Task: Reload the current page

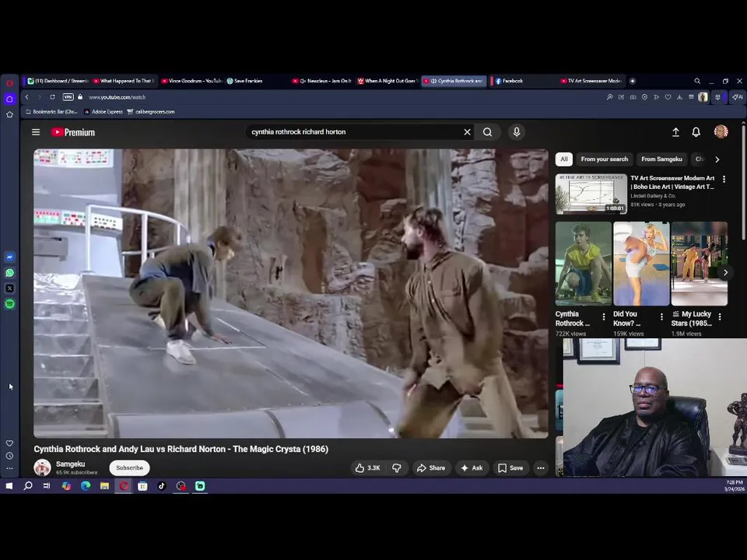Action: click(52, 97)
